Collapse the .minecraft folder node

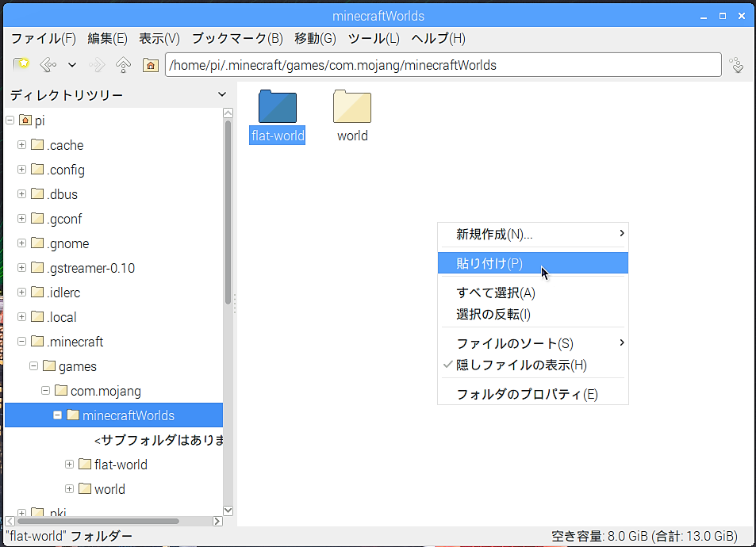point(21,341)
